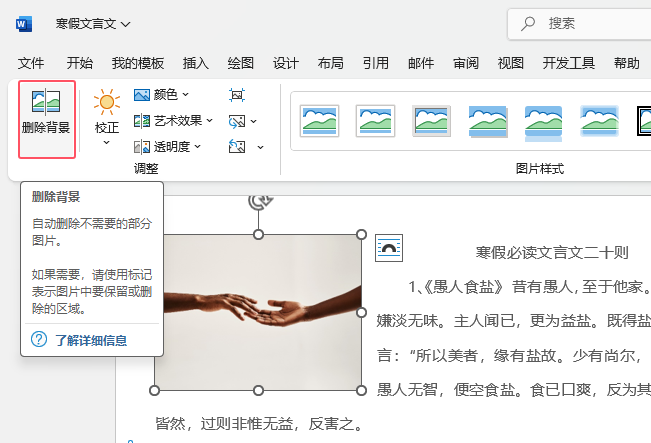
Task: Open the Color (颜色) picture options
Action: tap(162, 95)
